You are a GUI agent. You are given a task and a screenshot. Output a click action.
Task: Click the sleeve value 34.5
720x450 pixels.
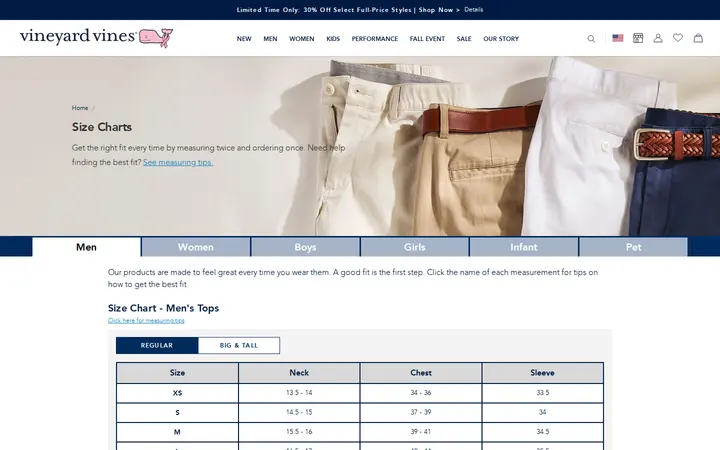(542, 432)
